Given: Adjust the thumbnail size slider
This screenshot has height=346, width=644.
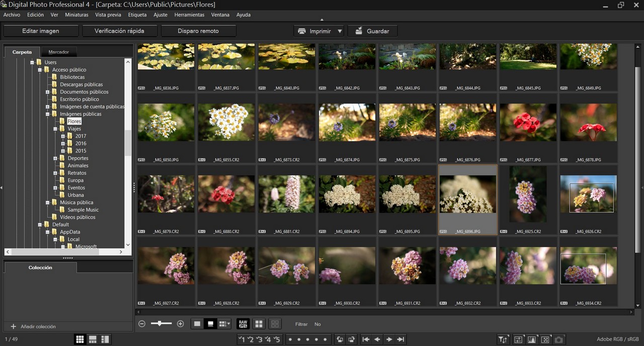Looking at the screenshot, I should click(x=160, y=324).
